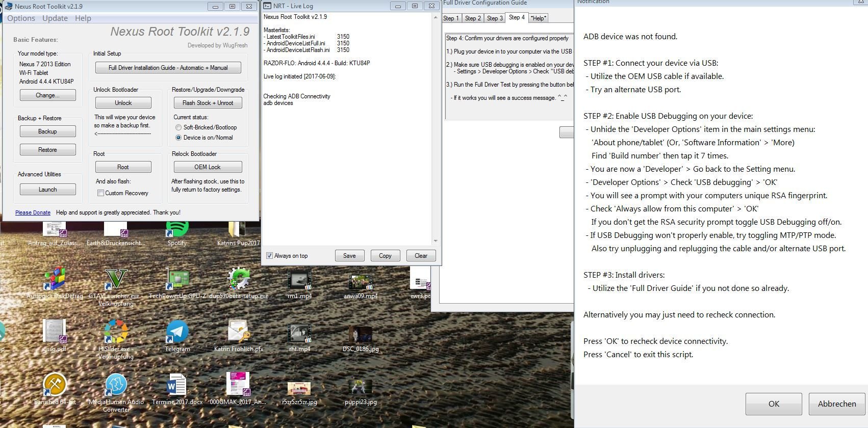Viewport: 868px width, 428px height.
Task: Open the anwa09.mp4 video file
Action: (x=361, y=285)
